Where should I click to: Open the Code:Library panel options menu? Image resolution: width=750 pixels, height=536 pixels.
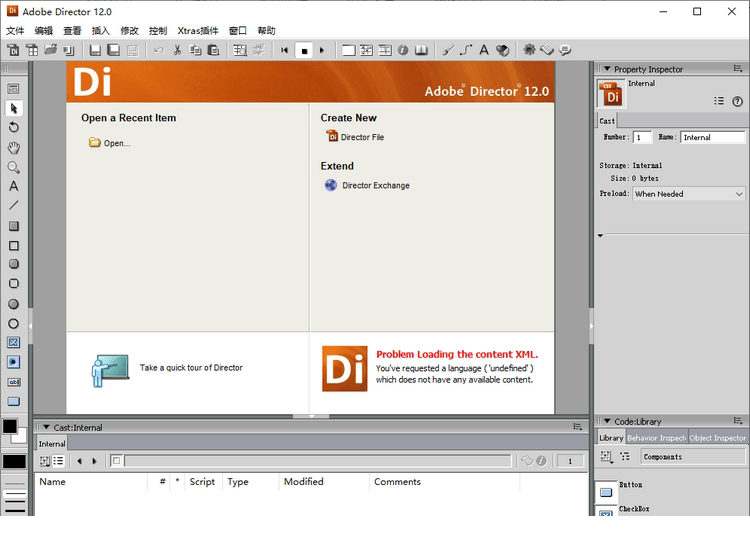(x=738, y=421)
